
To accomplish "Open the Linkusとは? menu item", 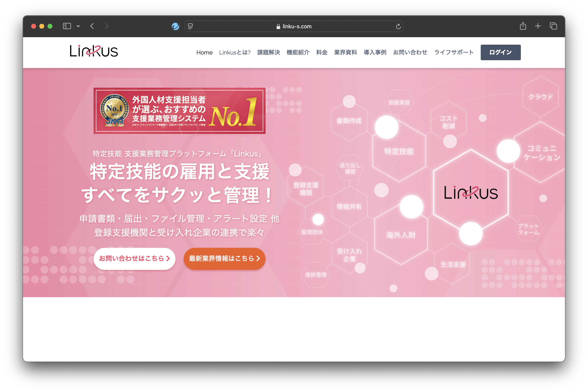I will point(235,52).
